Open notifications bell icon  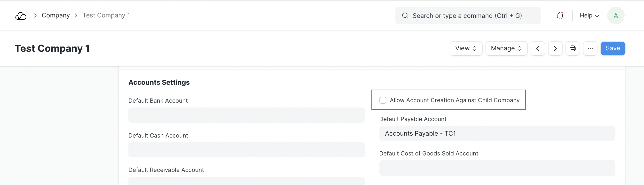[560, 16]
